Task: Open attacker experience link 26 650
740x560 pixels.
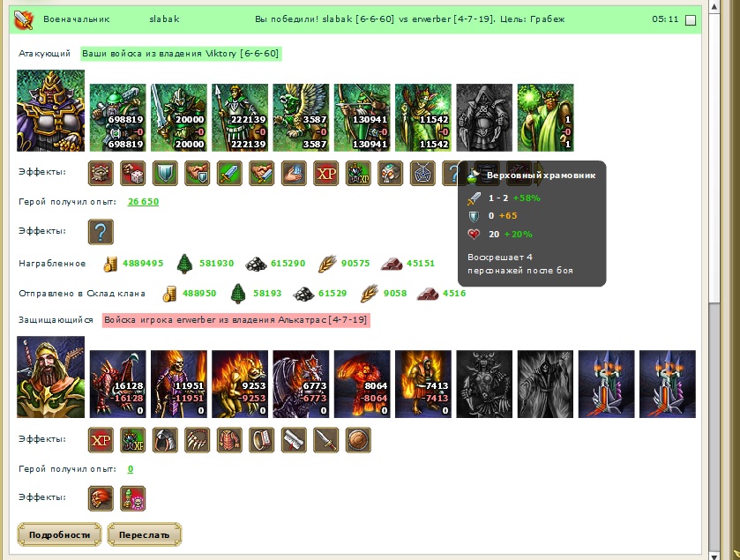Action: pyautogui.click(x=144, y=201)
